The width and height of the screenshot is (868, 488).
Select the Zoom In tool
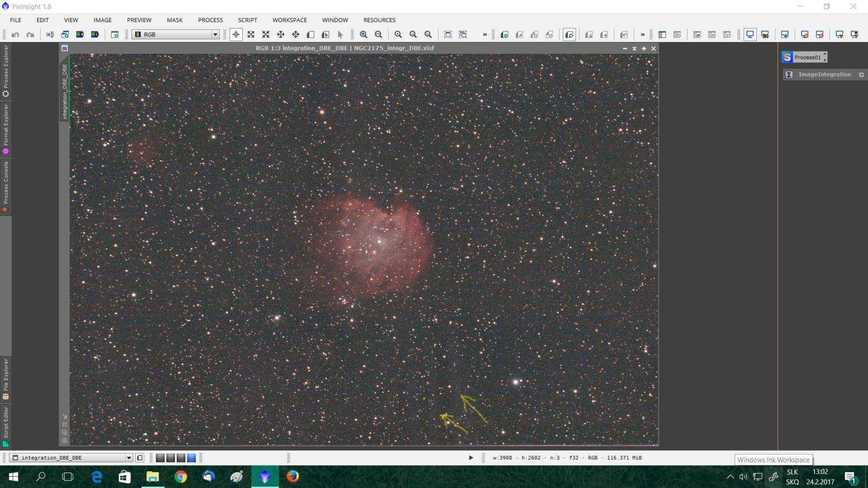coord(363,35)
